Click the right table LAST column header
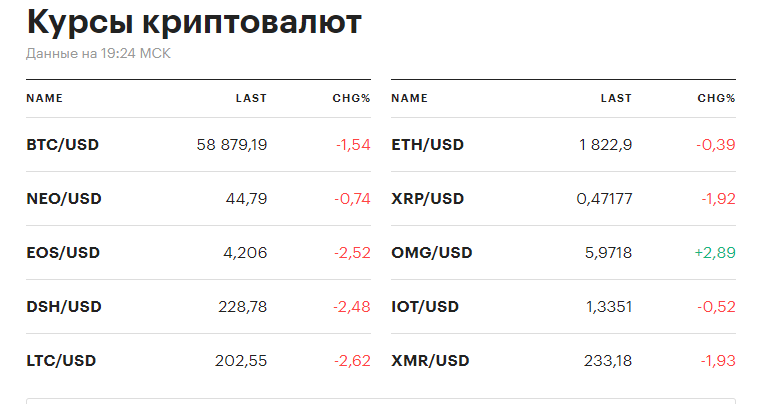The image size is (759, 404). point(616,99)
